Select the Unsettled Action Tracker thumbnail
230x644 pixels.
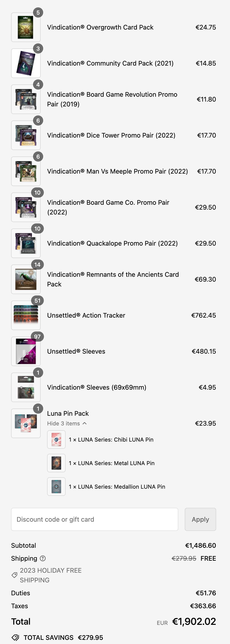pyautogui.click(x=26, y=315)
